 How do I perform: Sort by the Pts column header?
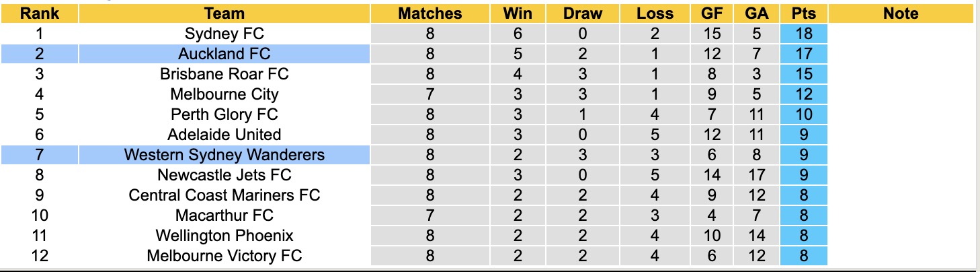point(804,13)
